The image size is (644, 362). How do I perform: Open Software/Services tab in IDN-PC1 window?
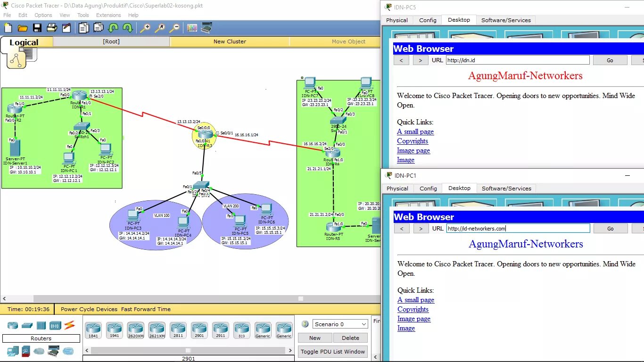click(506, 189)
